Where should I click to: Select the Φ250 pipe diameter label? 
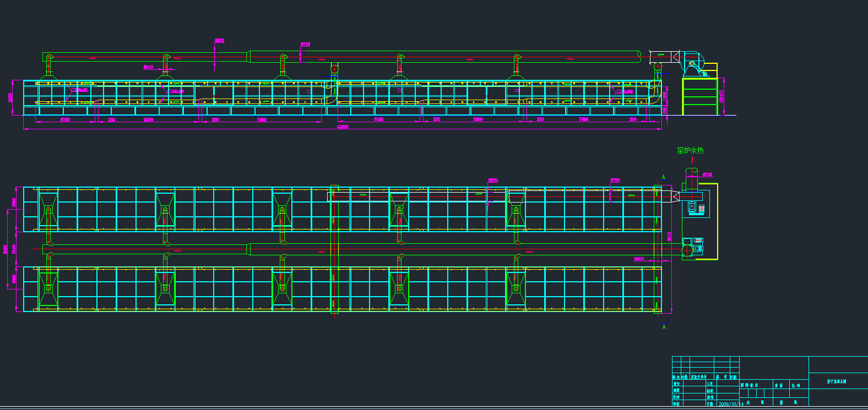(x=149, y=67)
